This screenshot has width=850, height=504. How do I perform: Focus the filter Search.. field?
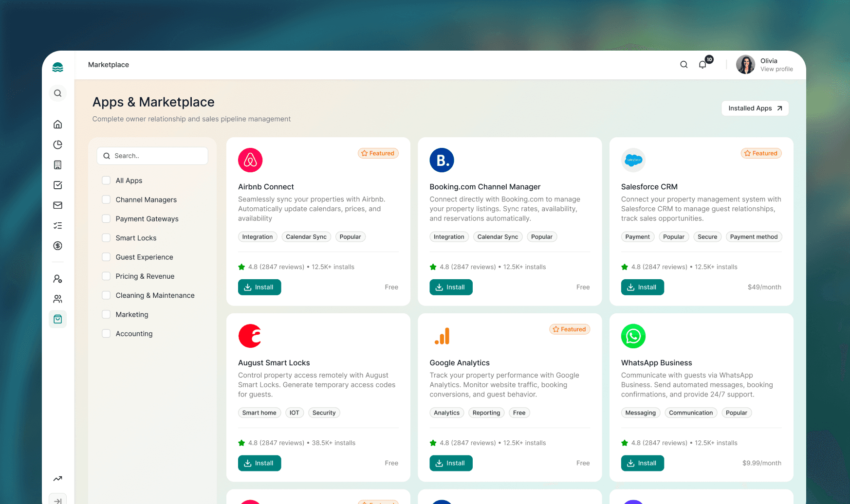(x=152, y=156)
